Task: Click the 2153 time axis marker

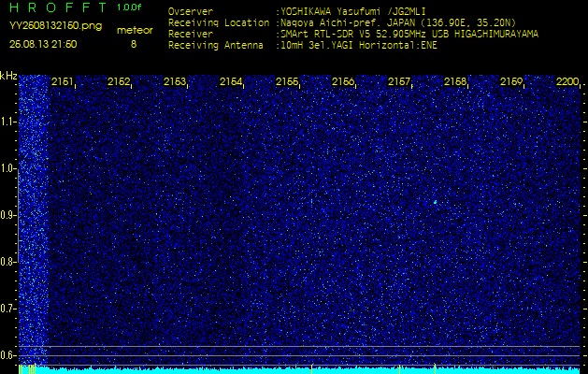Action: coord(175,81)
